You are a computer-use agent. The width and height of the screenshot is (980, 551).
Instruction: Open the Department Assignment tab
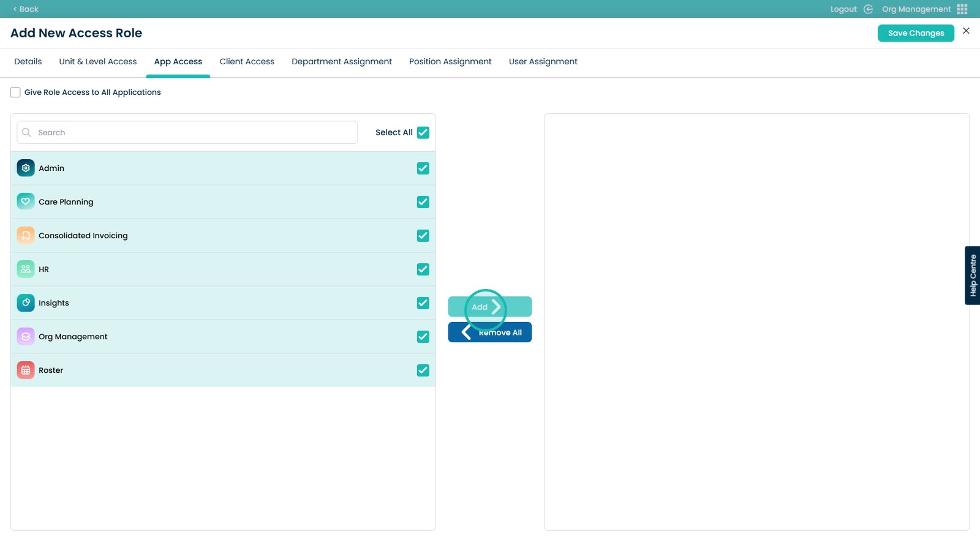coord(341,62)
